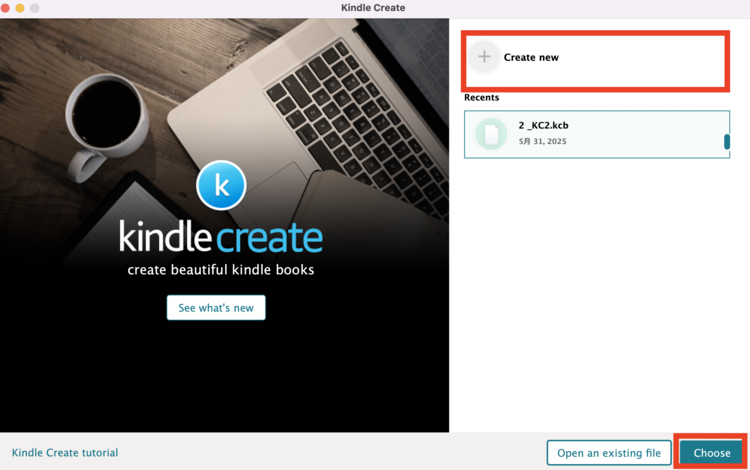
Task: Click the create beautiful kindle books tagline
Action: coord(221,270)
